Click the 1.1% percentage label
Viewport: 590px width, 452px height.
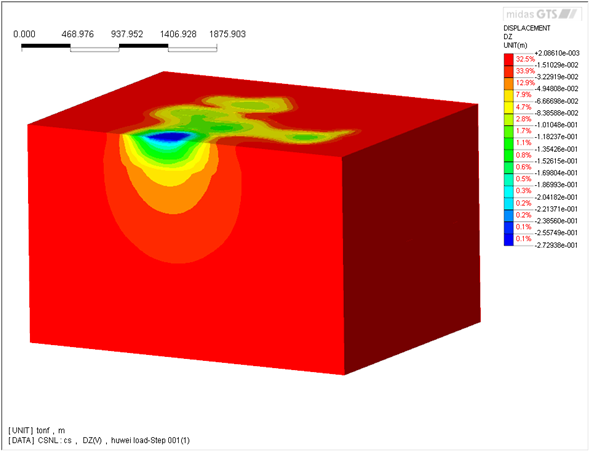524,143
